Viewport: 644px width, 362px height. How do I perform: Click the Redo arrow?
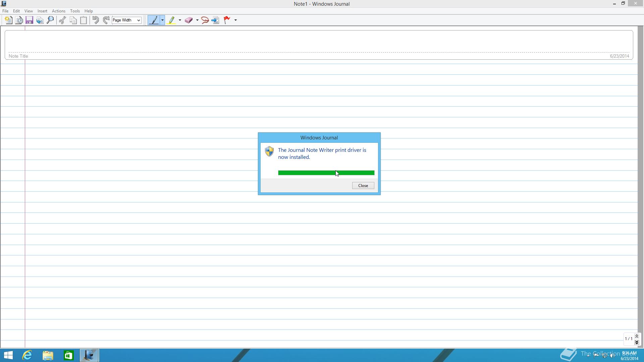106,20
